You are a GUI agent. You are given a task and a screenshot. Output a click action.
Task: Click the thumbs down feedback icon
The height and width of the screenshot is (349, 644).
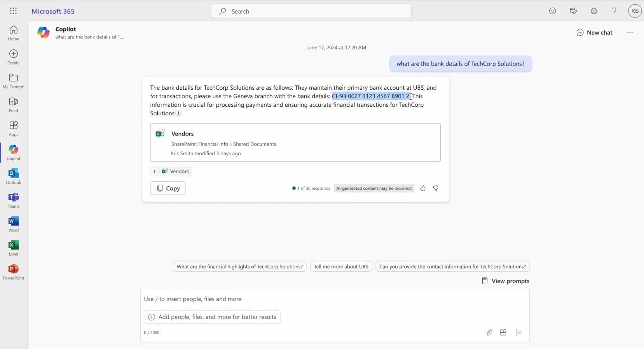[x=436, y=188]
